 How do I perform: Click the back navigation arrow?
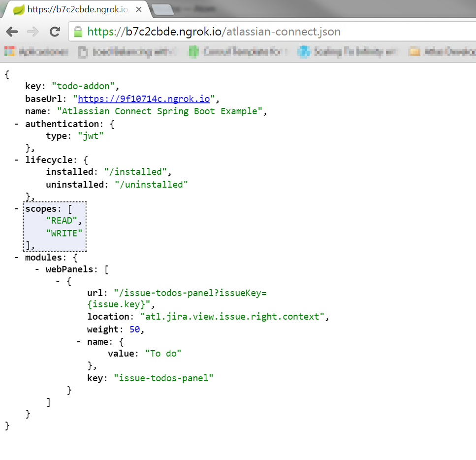click(12, 31)
